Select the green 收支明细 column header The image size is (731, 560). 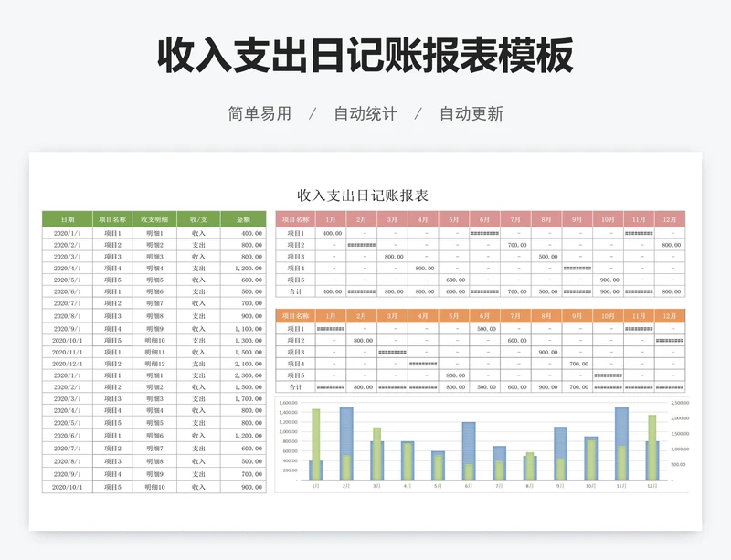click(154, 219)
